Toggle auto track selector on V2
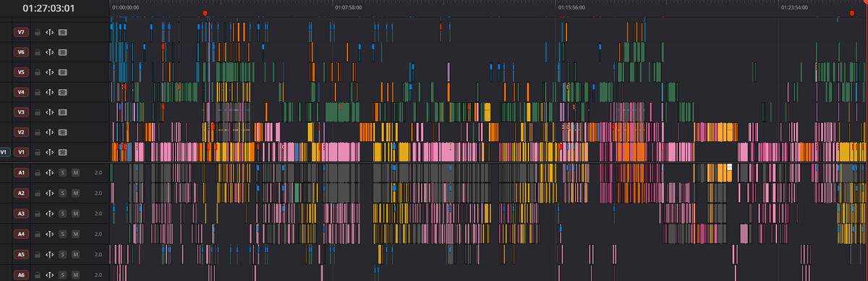The width and height of the screenshot is (868, 281). [x=49, y=133]
